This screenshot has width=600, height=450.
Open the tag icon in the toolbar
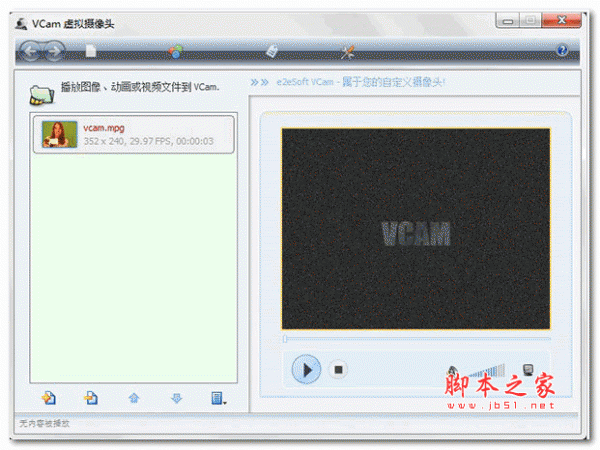[x=272, y=51]
